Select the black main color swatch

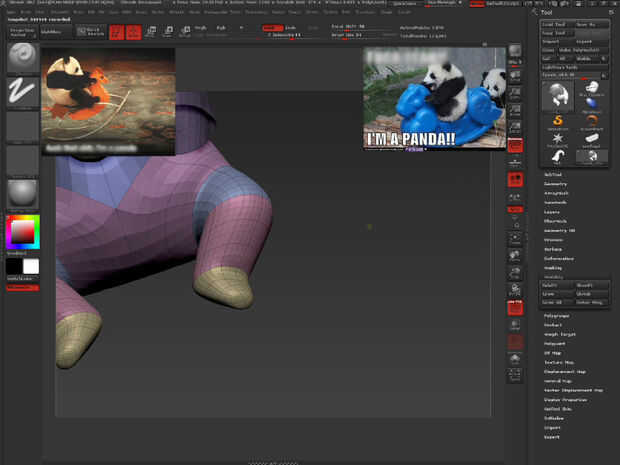point(14,267)
